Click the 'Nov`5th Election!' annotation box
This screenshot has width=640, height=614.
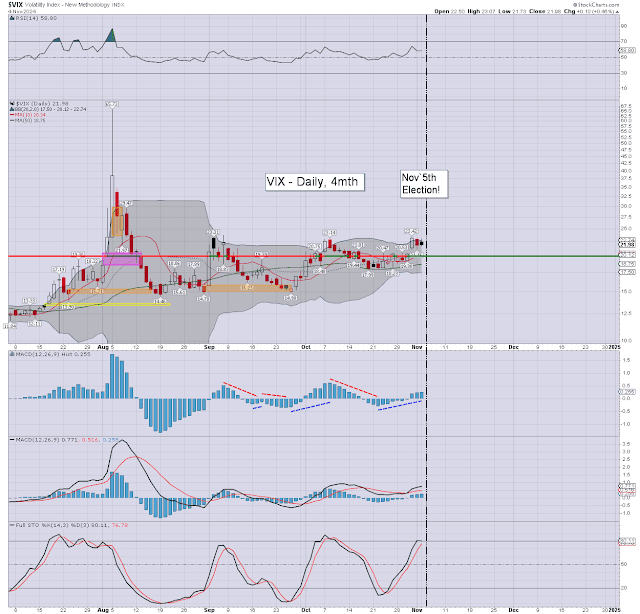(424, 184)
